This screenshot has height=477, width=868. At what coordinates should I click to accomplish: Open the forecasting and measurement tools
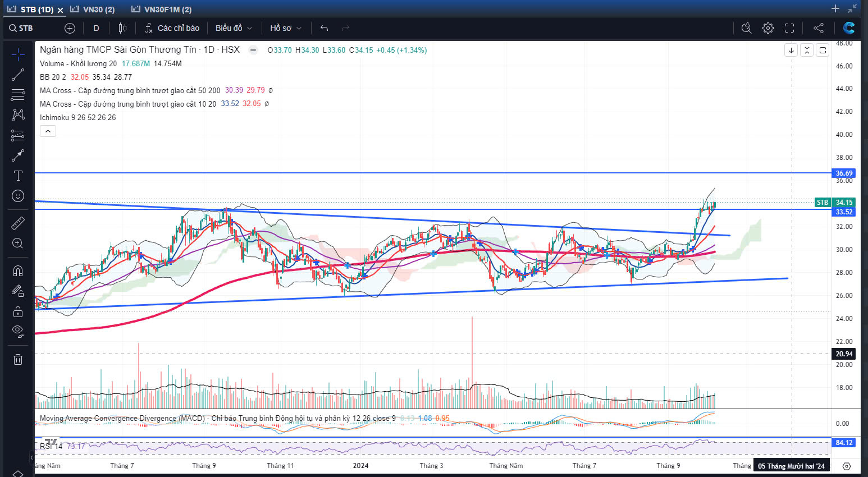coord(18,135)
